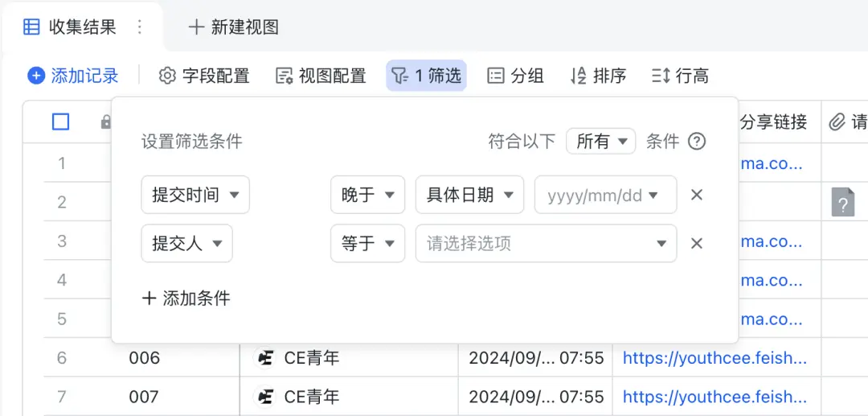
Task: Expand the 提交时间 field dropdown
Action: pos(195,195)
